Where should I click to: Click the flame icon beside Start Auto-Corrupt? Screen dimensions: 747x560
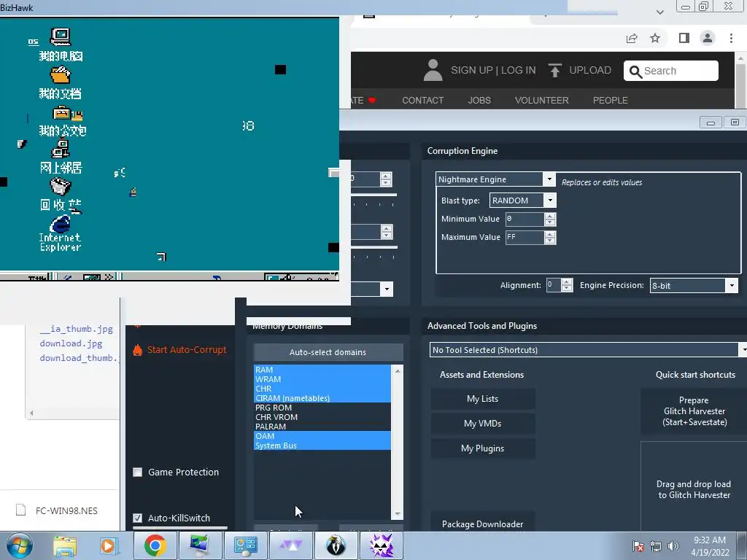coord(137,350)
